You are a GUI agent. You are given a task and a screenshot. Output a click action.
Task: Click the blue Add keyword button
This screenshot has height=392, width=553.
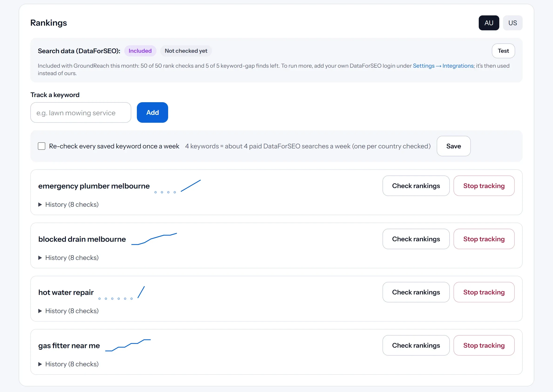(x=152, y=113)
